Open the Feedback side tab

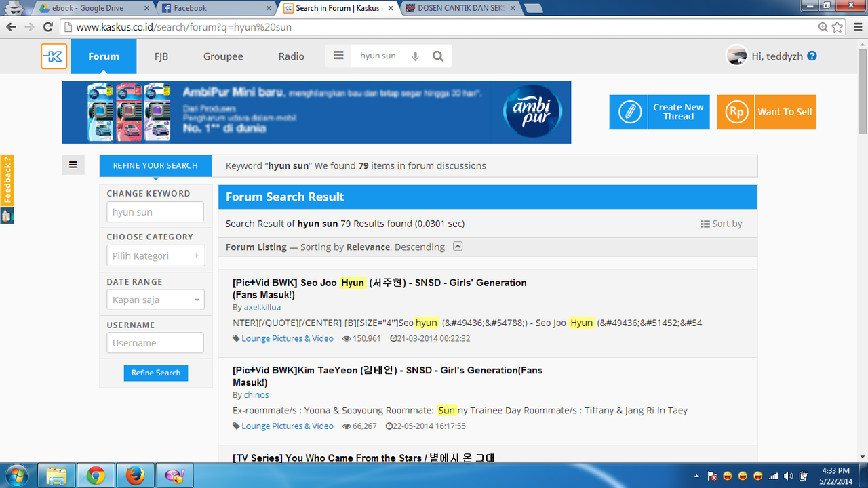click(x=7, y=180)
